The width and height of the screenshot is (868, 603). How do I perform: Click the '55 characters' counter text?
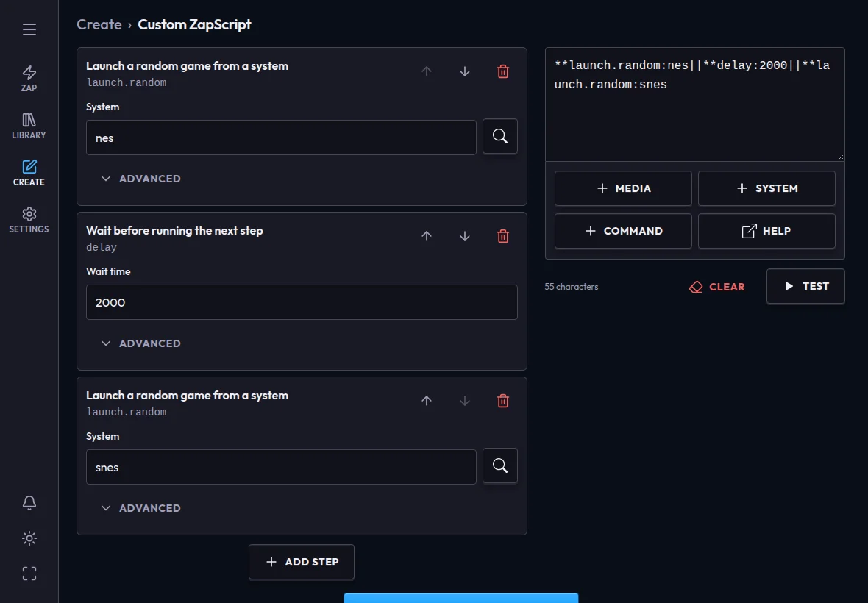click(572, 287)
